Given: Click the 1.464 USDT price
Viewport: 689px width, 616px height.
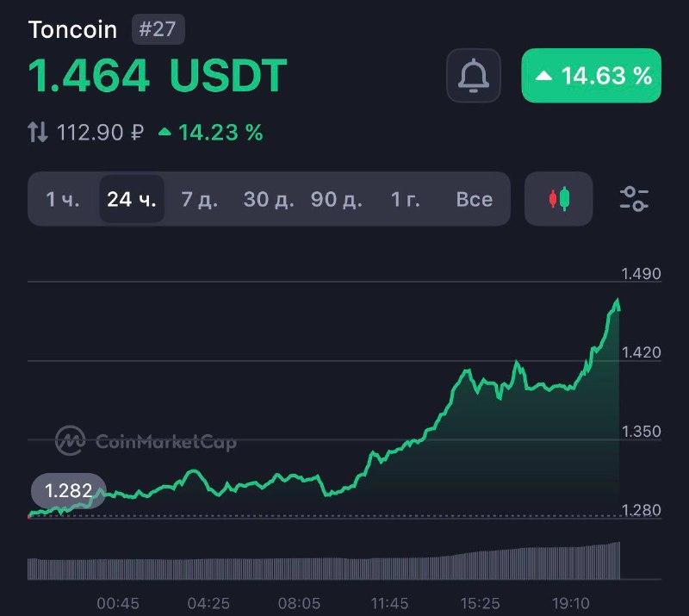Looking at the screenshot, I should coord(158,76).
